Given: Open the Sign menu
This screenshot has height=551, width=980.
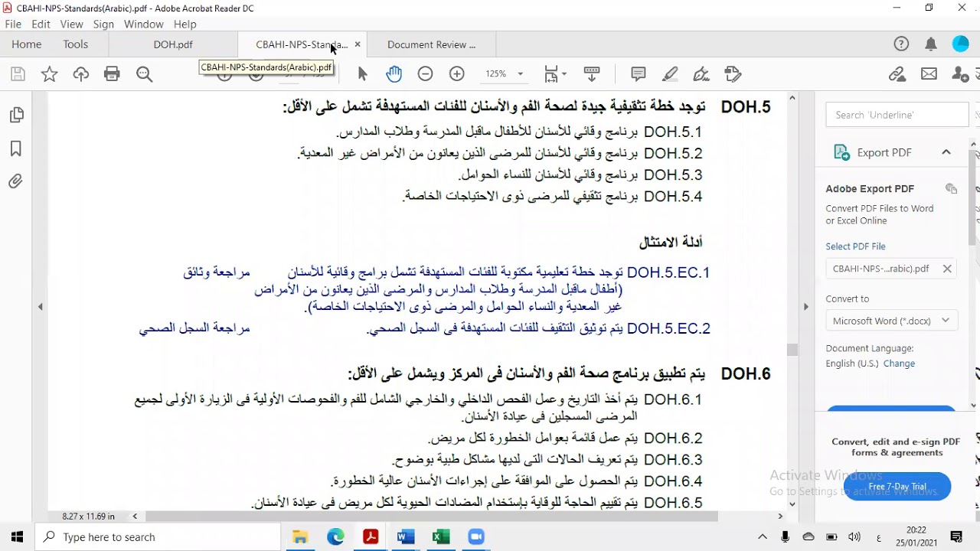Looking at the screenshot, I should [x=103, y=24].
